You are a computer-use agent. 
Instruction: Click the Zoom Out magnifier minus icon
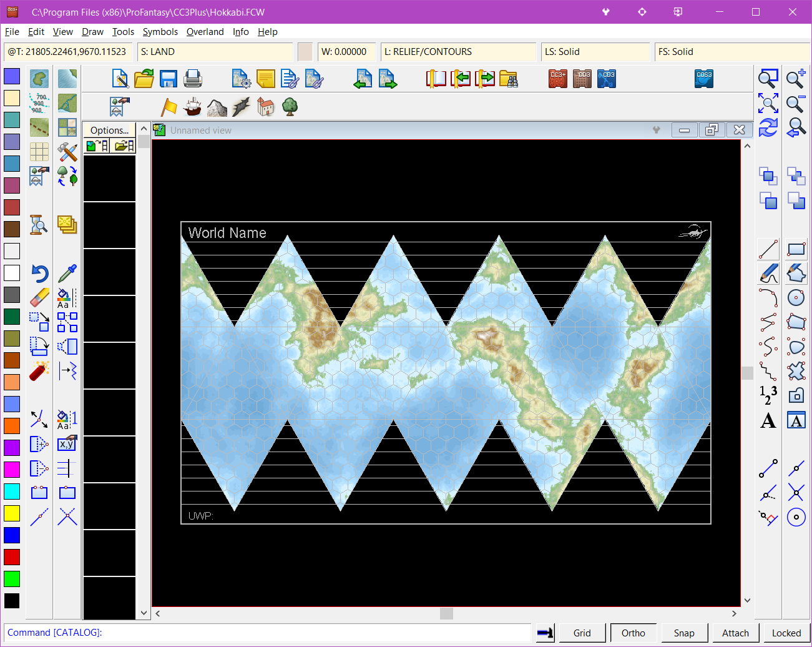tap(796, 103)
